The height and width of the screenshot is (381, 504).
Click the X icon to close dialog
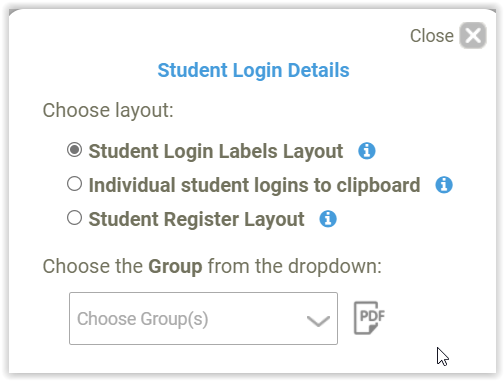[473, 35]
